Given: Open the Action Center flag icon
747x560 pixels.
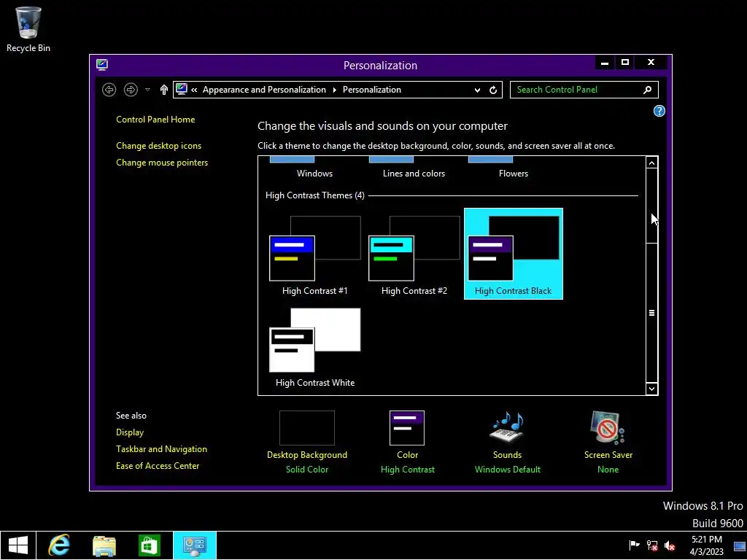Looking at the screenshot, I should click(x=634, y=545).
